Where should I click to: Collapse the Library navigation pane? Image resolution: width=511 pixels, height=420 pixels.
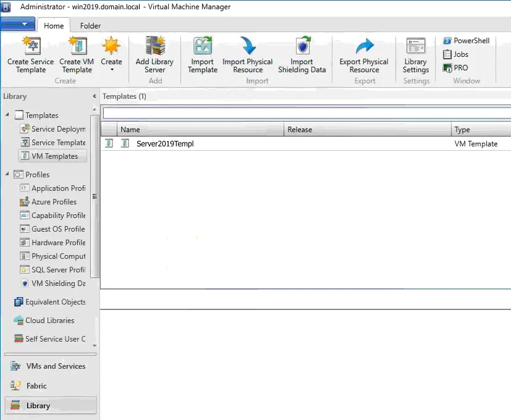(94, 96)
